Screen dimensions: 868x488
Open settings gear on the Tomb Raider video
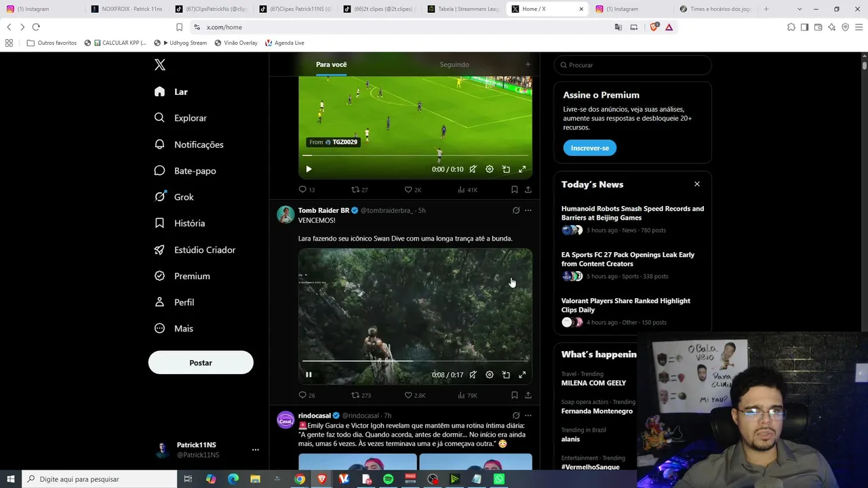(490, 375)
